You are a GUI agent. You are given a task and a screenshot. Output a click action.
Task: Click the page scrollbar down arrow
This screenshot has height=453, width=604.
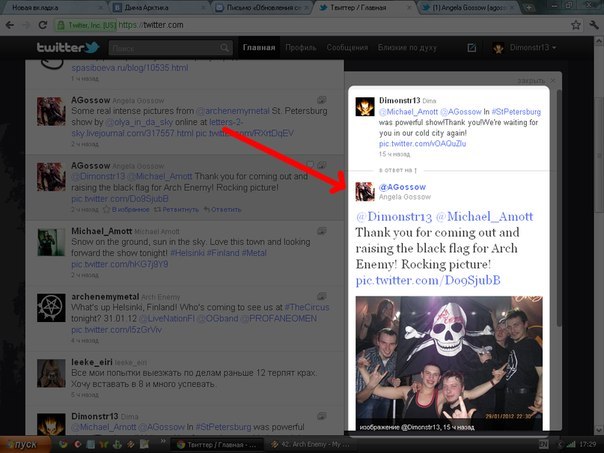coord(599,430)
